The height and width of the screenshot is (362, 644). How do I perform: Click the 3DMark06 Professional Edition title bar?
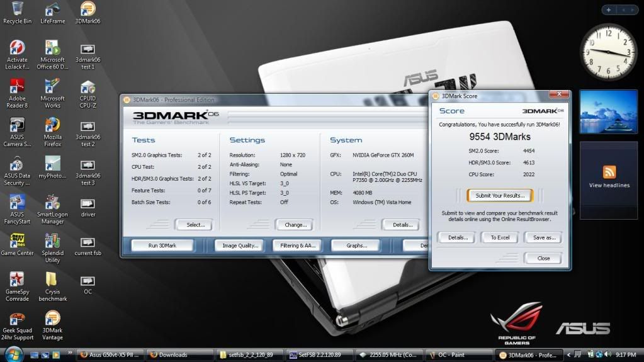pos(274,99)
